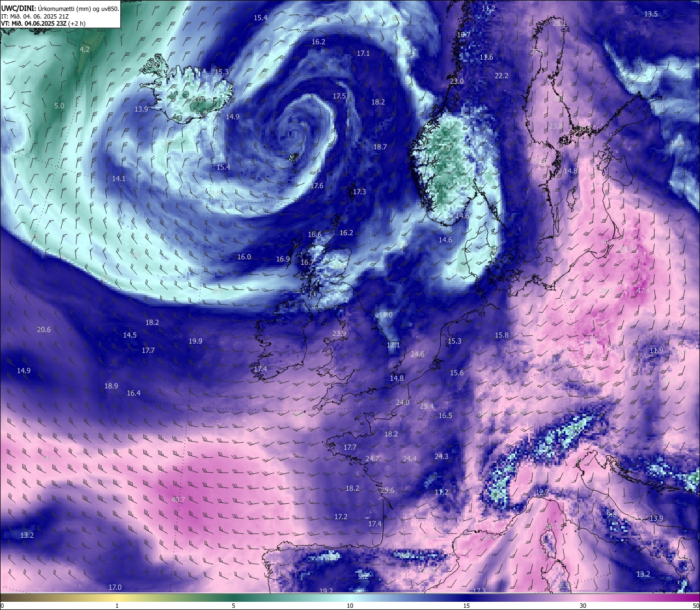Screen dimensions: 700x610
Task: Click the color scale tick label 30
Action: click(x=583, y=605)
